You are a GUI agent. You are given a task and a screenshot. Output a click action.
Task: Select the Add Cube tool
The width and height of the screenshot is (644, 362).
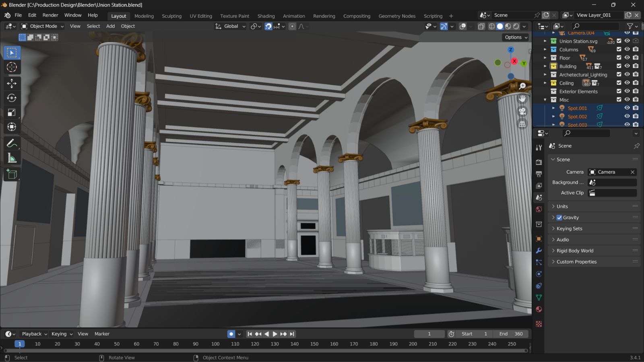click(x=12, y=174)
